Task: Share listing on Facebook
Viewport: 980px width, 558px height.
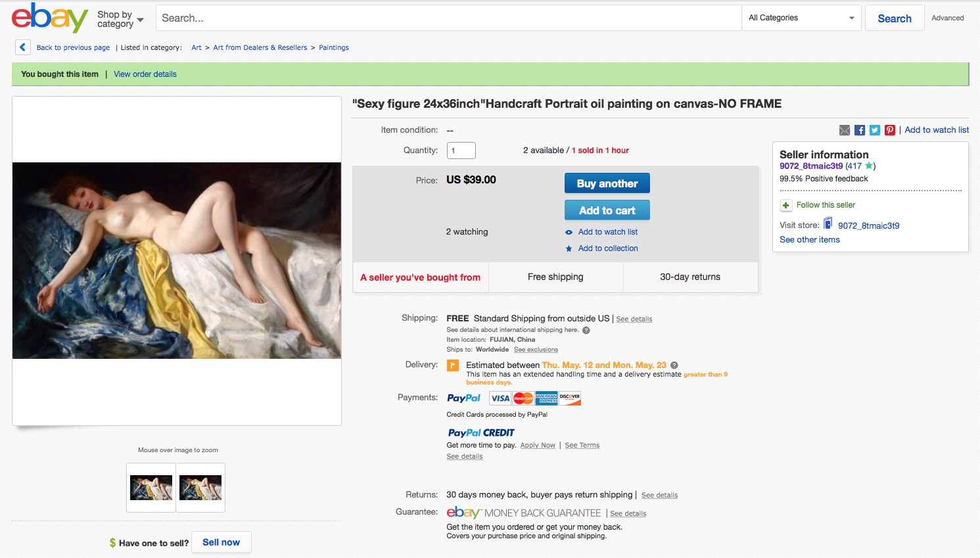Action: [860, 130]
